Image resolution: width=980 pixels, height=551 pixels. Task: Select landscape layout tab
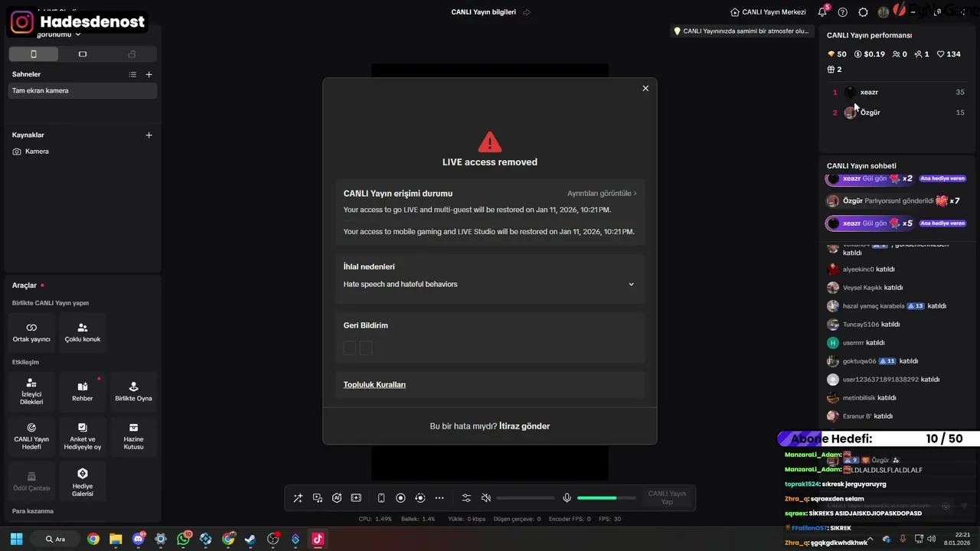tap(83, 54)
